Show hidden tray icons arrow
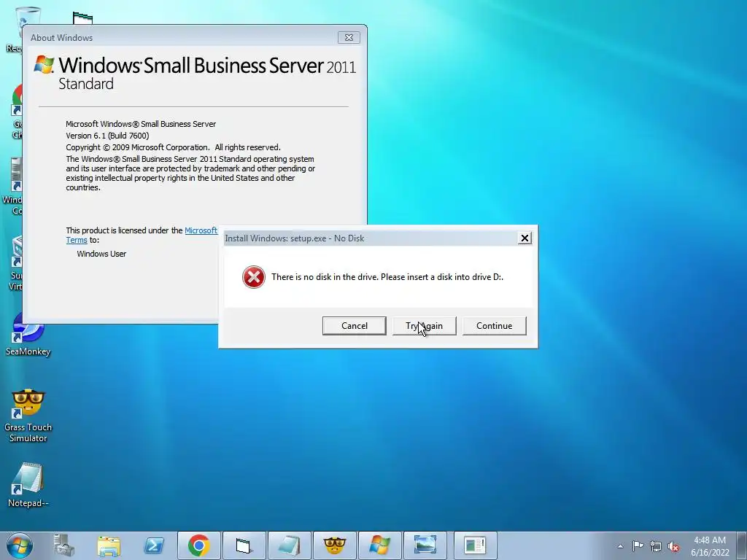Image resolution: width=747 pixels, height=560 pixels. (620, 546)
